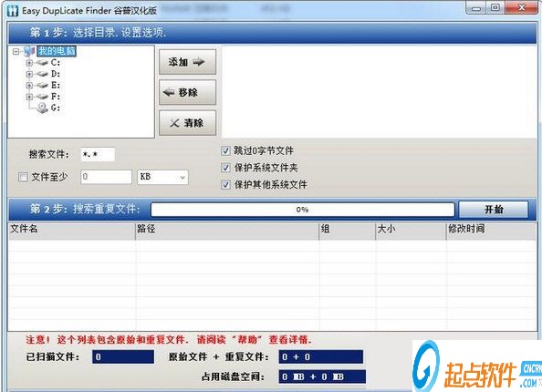Expand the E: drive node
542x392 pixels.
(29, 86)
